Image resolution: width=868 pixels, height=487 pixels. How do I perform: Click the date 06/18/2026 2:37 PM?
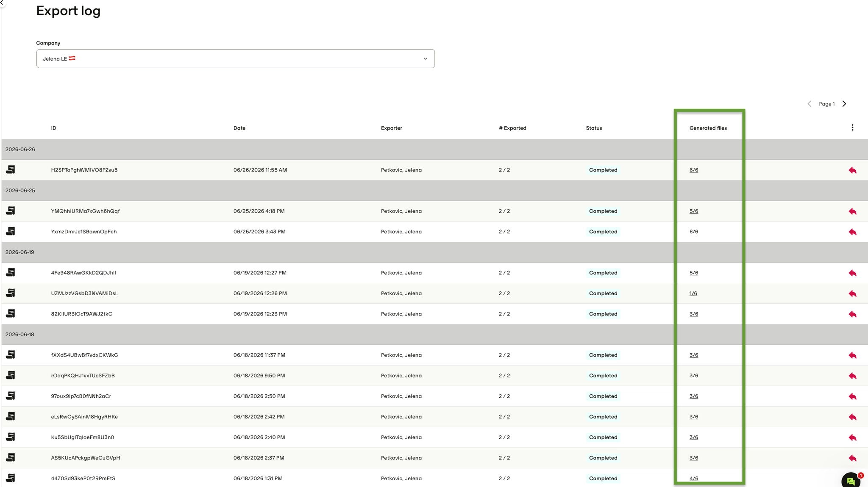tap(259, 458)
